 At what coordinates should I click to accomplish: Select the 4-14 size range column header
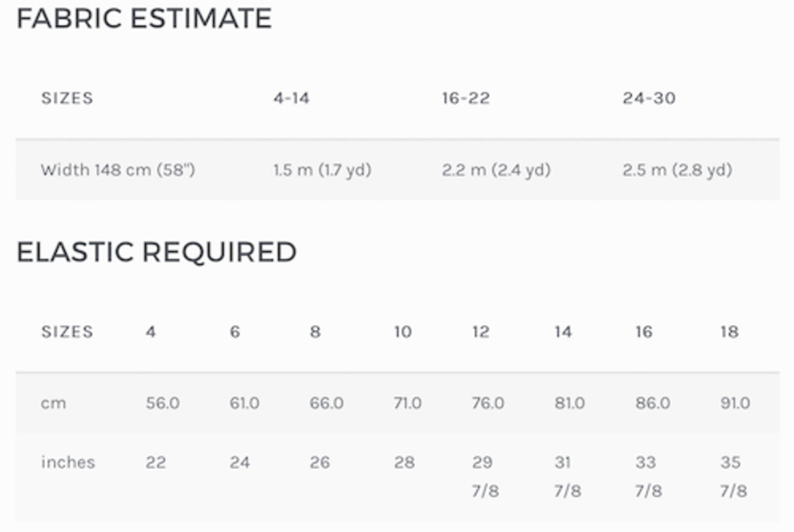pos(291,98)
